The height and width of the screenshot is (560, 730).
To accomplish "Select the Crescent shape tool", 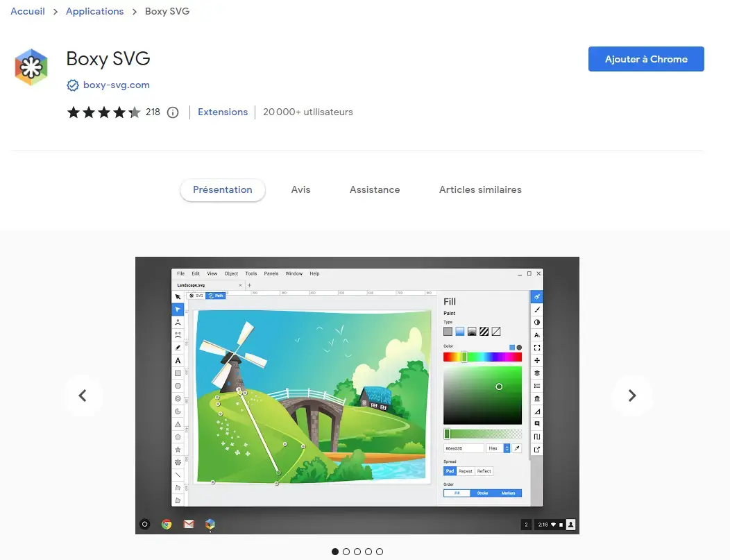I will pos(178,411).
